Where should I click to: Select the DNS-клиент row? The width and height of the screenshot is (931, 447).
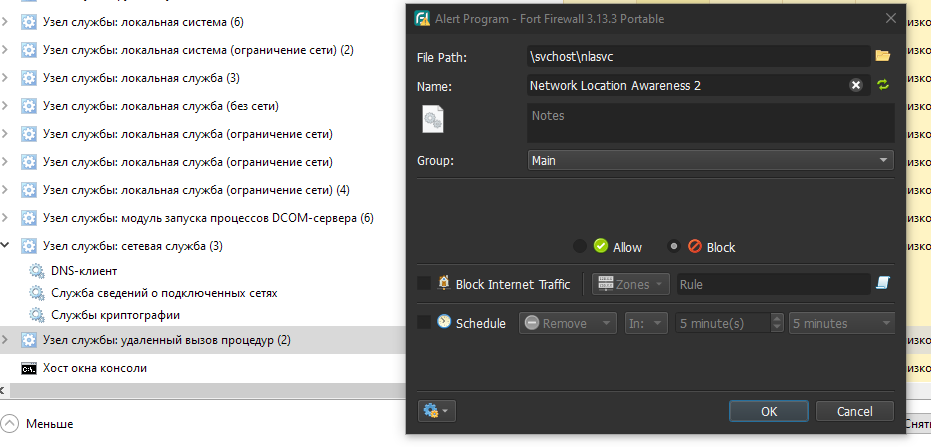tap(202, 271)
